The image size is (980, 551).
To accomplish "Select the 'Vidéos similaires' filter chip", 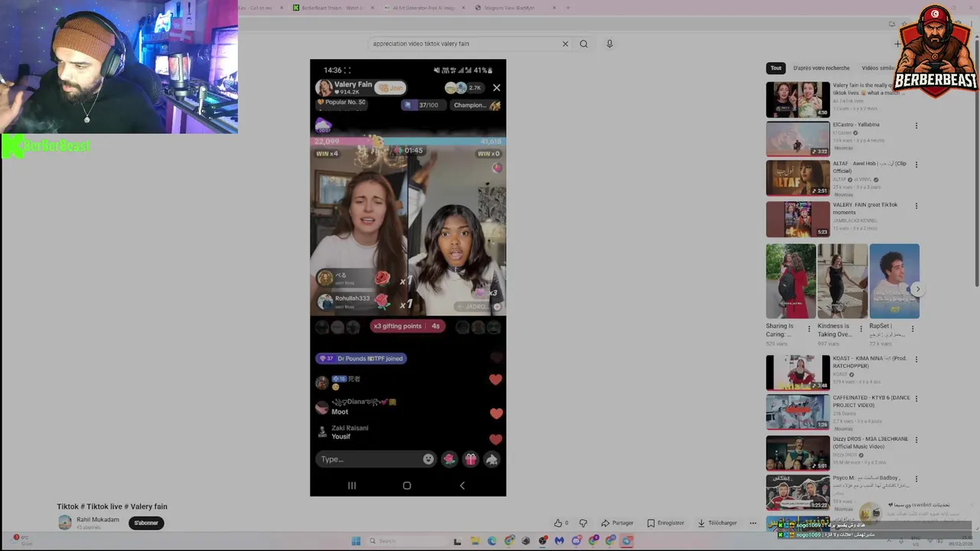I will pos(877,68).
